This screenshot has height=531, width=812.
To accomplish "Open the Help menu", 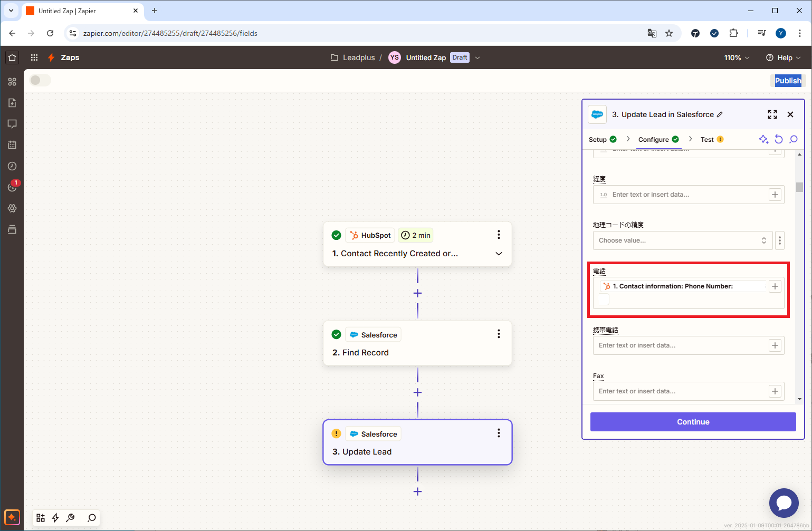I will tap(784, 57).
